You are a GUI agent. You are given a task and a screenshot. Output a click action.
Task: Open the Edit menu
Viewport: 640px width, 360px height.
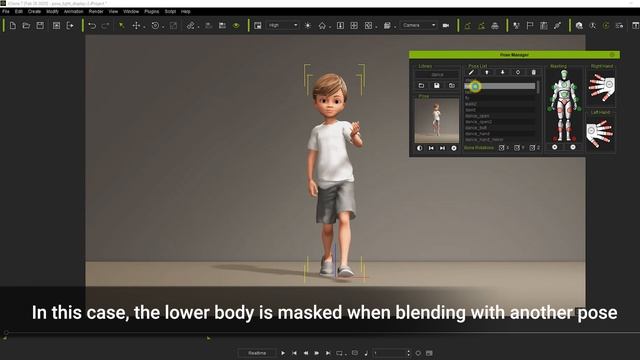[19, 11]
